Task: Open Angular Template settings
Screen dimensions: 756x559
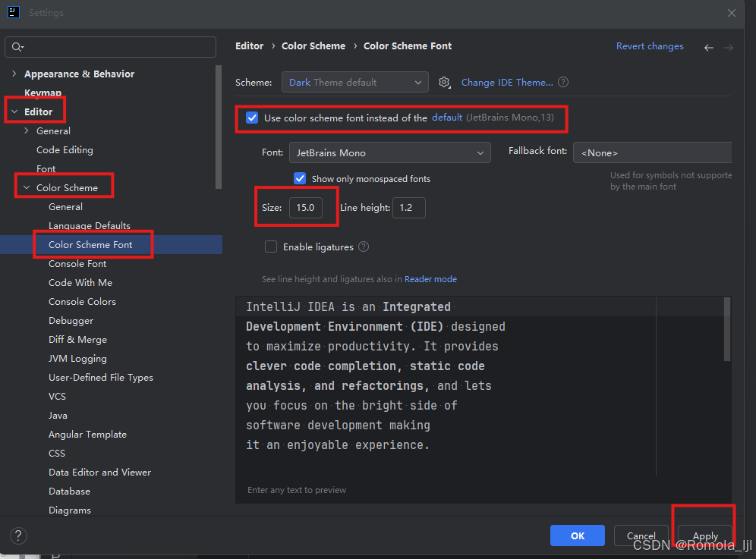Action: [87, 434]
